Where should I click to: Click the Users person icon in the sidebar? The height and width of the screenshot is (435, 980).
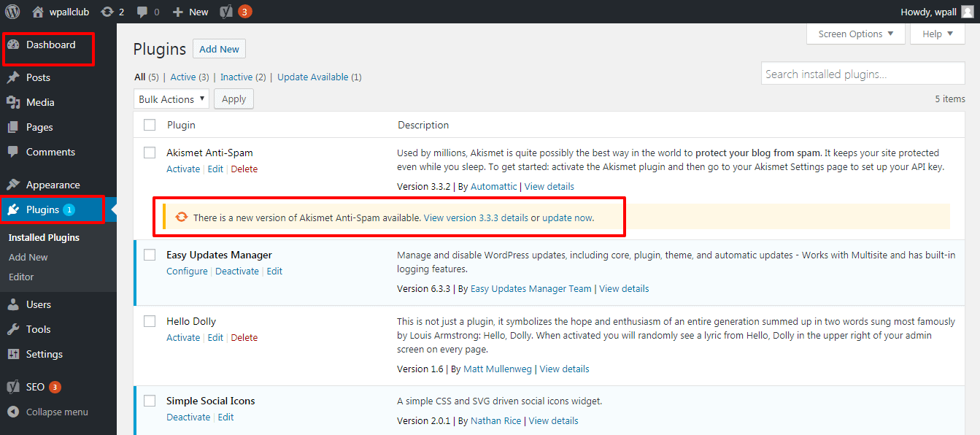click(13, 304)
